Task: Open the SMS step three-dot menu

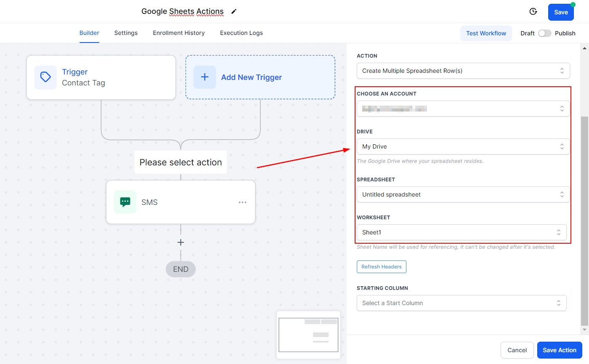Action: click(242, 202)
